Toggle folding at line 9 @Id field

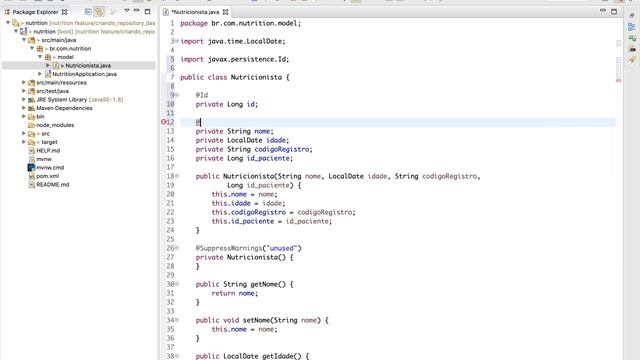tap(177, 95)
